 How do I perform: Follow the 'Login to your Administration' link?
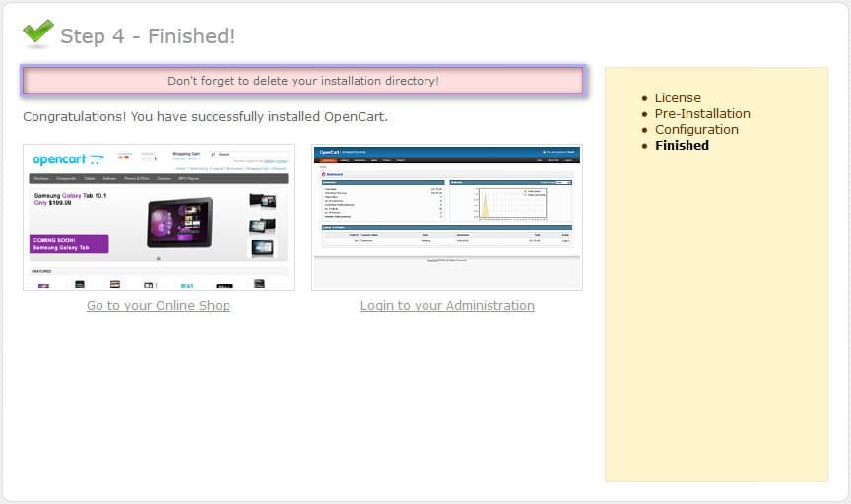pos(447,305)
